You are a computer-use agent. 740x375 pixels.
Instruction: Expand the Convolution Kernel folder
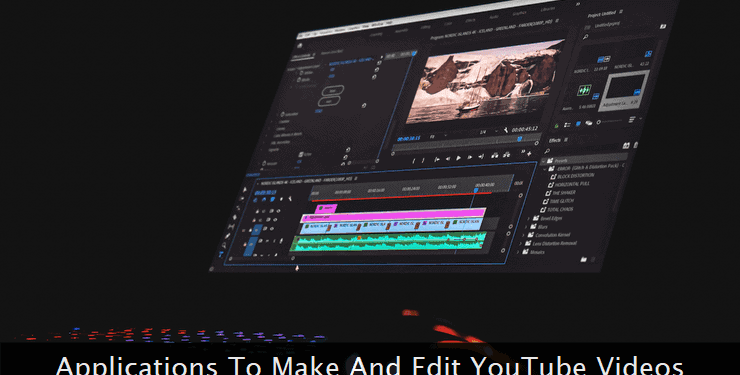click(523, 235)
